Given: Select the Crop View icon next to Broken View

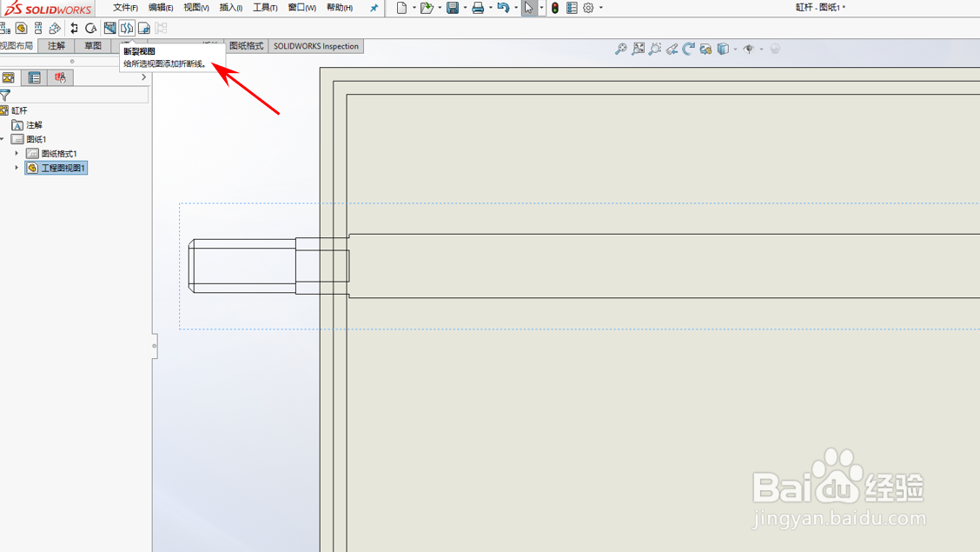Looking at the screenshot, I should click(143, 28).
